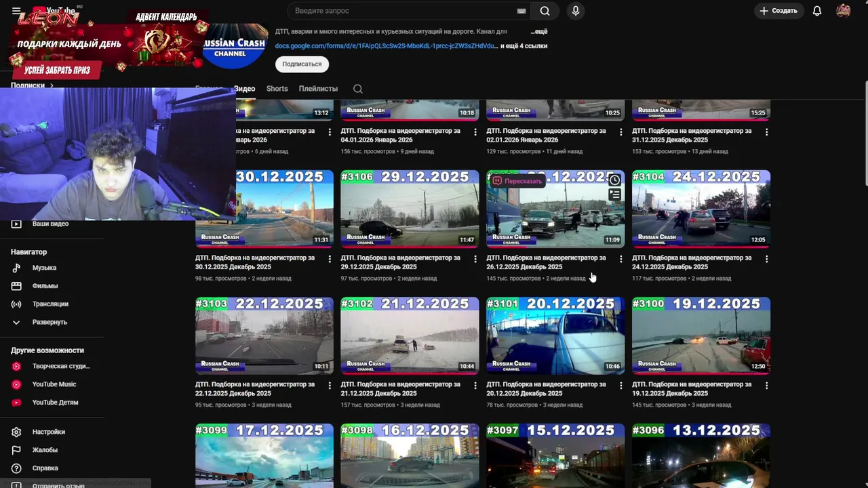
Task: Click Пересказать on the 26.12.2025 thumbnail
Action: tap(517, 181)
